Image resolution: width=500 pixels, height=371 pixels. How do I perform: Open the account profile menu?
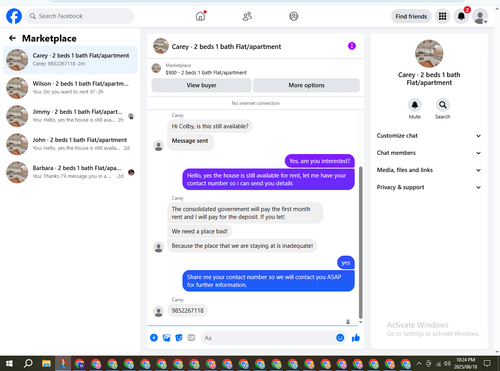pyautogui.click(x=480, y=16)
